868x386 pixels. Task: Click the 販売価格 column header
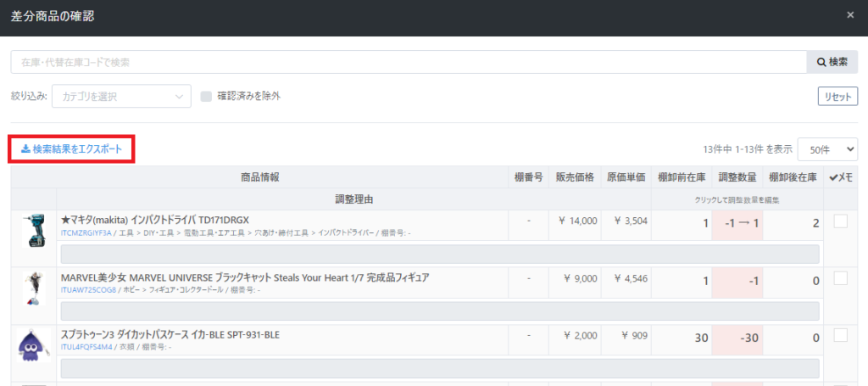click(576, 177)
